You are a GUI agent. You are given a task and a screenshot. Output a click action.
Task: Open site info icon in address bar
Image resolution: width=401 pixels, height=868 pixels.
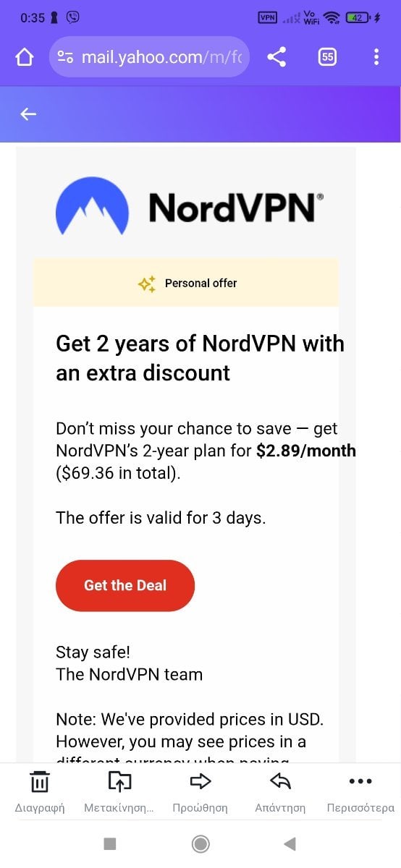click(x=65, y=57)
